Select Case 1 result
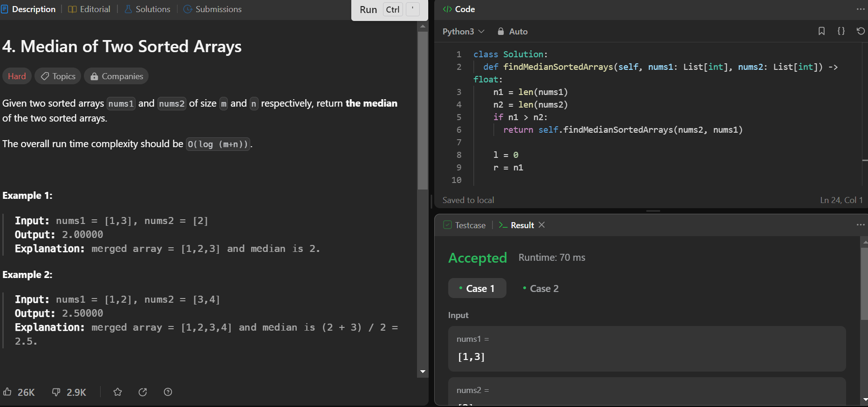This screenshot has width=868, height=407. pyautogui.click(x=477, y=288)
